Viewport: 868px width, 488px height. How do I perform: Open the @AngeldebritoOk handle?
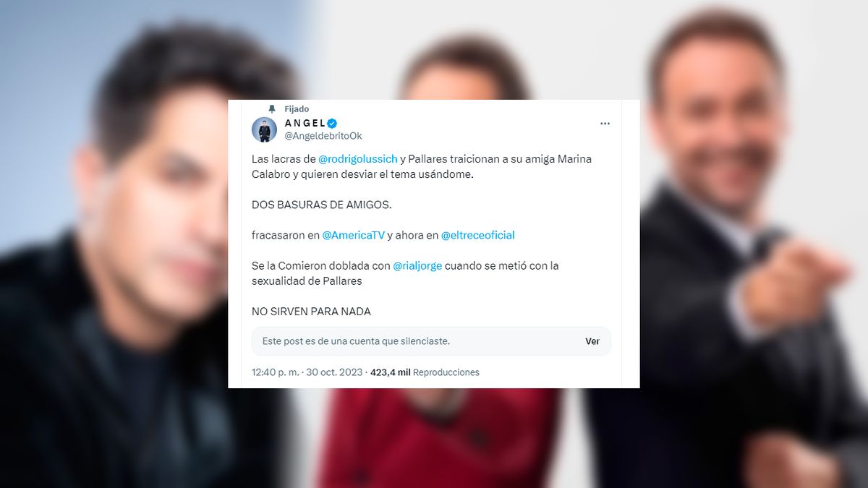pos(323,136)
